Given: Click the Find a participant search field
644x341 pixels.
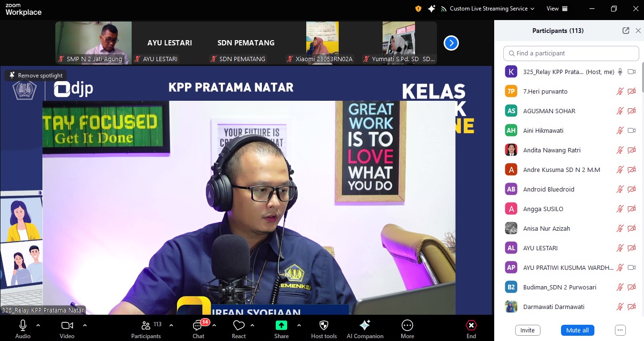Looking at the screenshot, I should (571, 53).
